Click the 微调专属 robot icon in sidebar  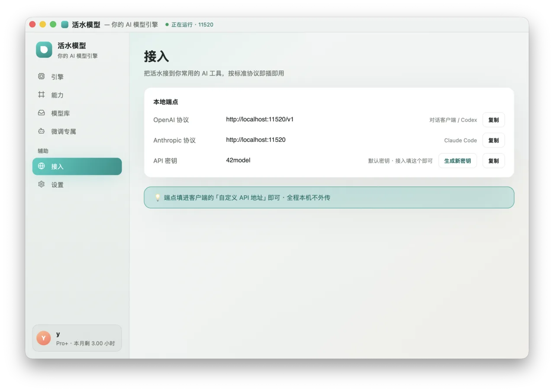pyautogui.click(x=41, y=131)
